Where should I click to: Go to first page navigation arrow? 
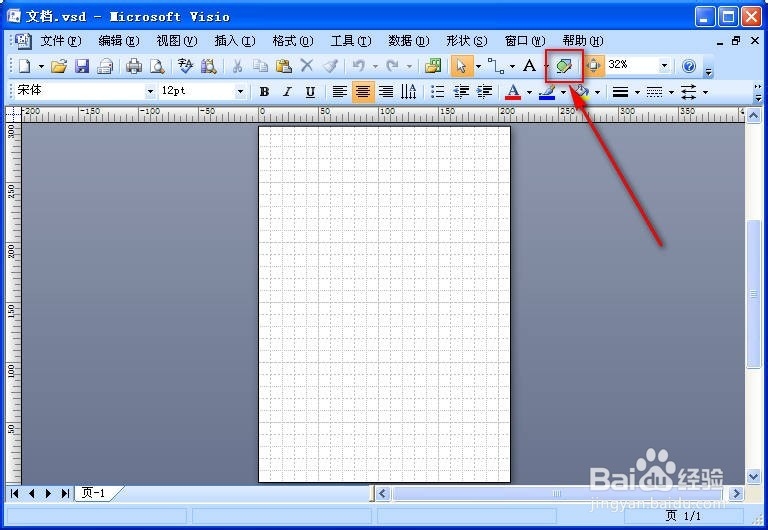tap(15, 493)
